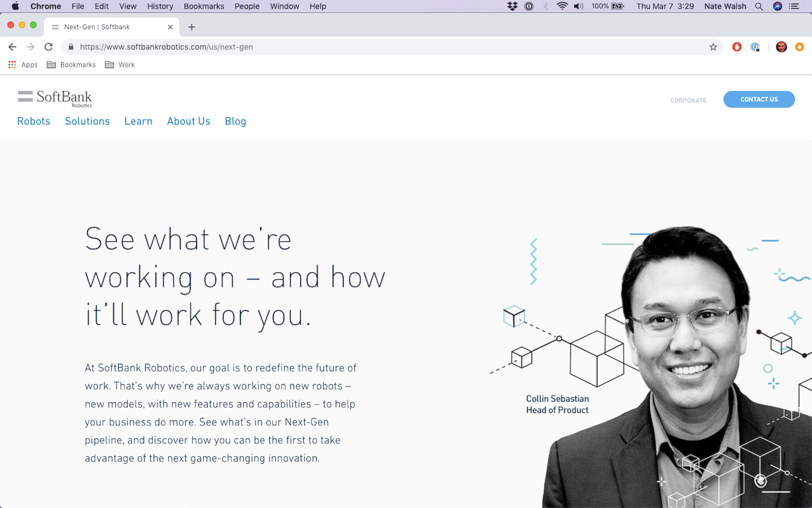Reload the page with the refresh icon
Image resolution: width=812 pixels, height=508 pixels.
(48, 47)
